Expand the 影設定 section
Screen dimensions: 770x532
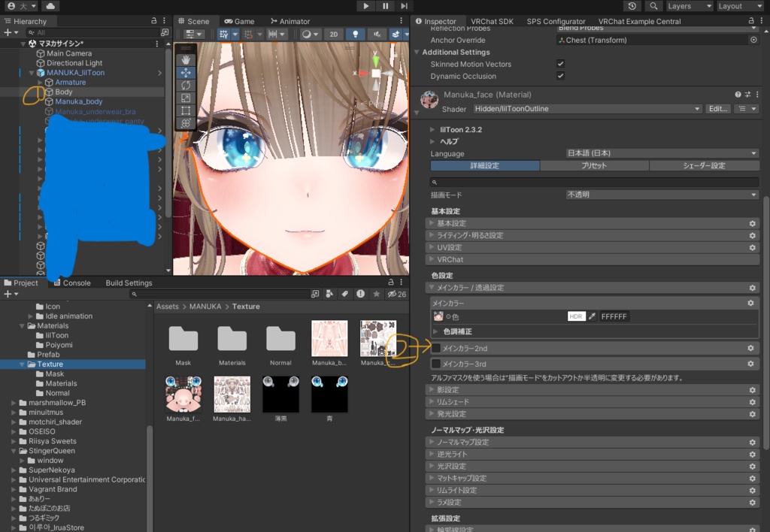click(x=593, y=390)
